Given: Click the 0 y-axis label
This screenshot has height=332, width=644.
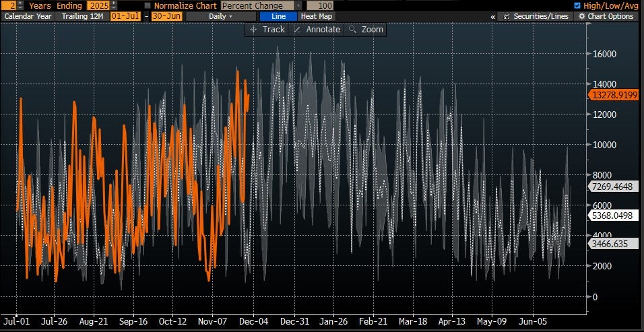Looking at the screenshot, I should click(x=594, y=296).
